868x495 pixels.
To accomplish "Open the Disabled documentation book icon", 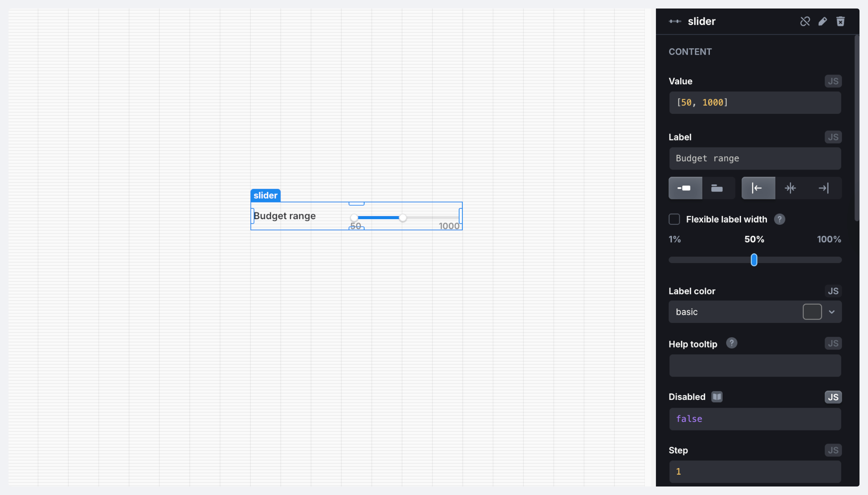I will [717, 396].
